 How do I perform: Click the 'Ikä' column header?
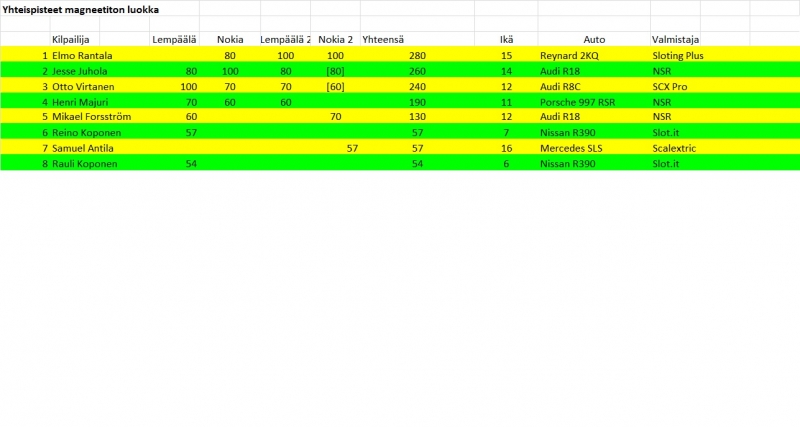click(x=506, y=39)
